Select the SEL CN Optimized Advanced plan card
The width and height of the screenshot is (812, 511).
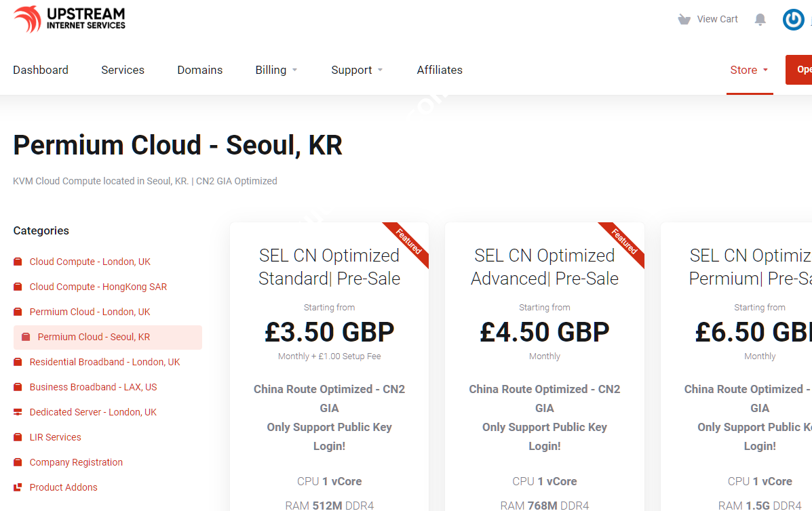(x=545, y=267)
